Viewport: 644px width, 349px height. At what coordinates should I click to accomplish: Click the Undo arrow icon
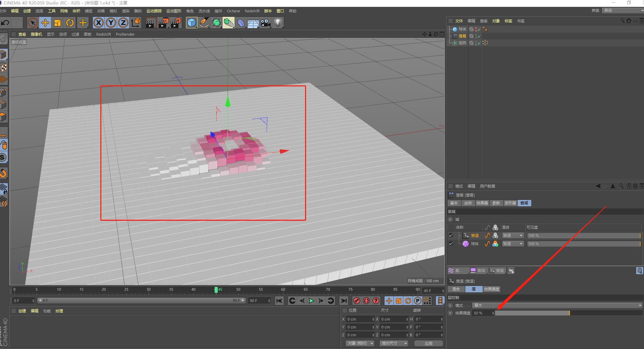(x=5, y=23)
